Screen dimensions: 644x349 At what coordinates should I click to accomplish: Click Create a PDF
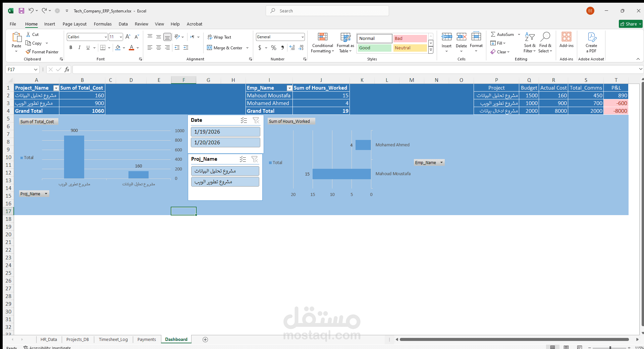point(591,43)
